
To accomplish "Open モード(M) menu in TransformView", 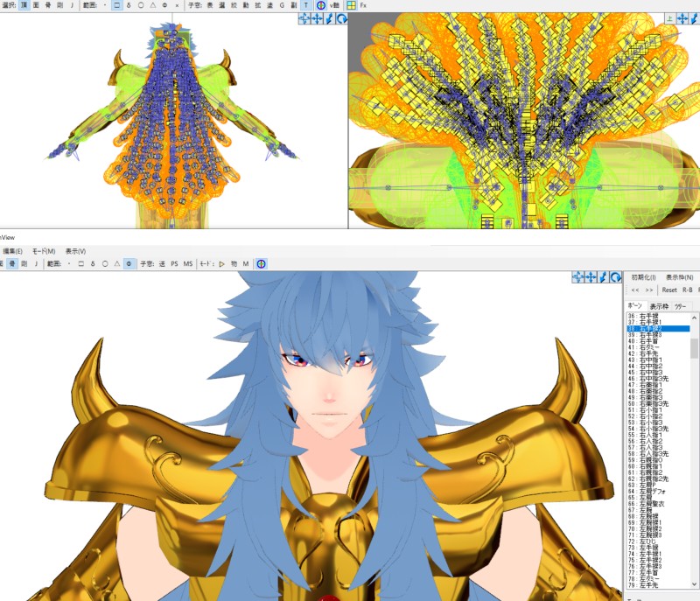I will [44, 251].
